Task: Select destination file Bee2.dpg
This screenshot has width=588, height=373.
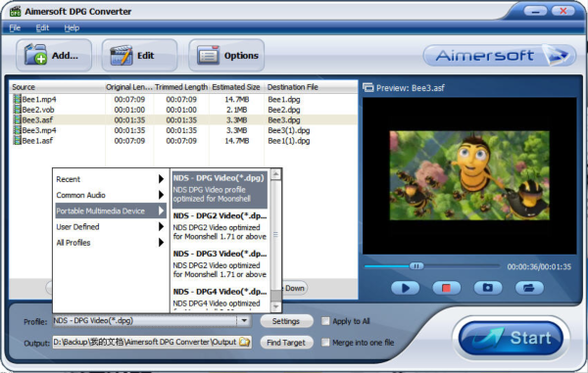Action: [x=284, y=110]
